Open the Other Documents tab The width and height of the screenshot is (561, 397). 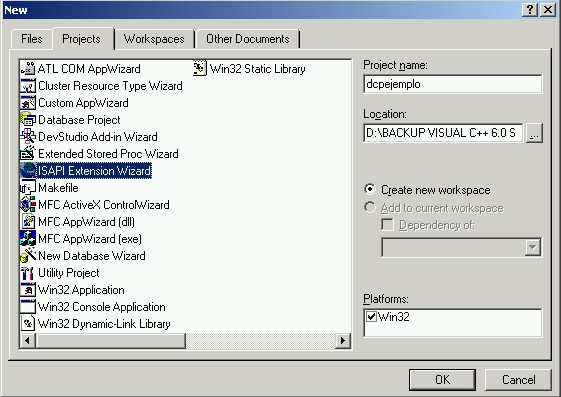(248, 39)
